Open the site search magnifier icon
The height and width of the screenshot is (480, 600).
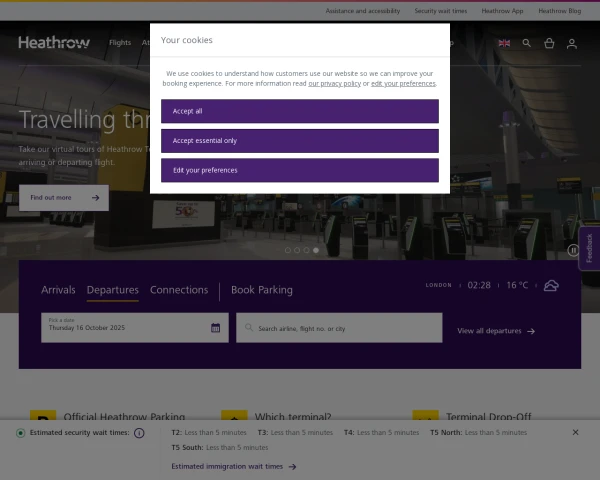527,43
